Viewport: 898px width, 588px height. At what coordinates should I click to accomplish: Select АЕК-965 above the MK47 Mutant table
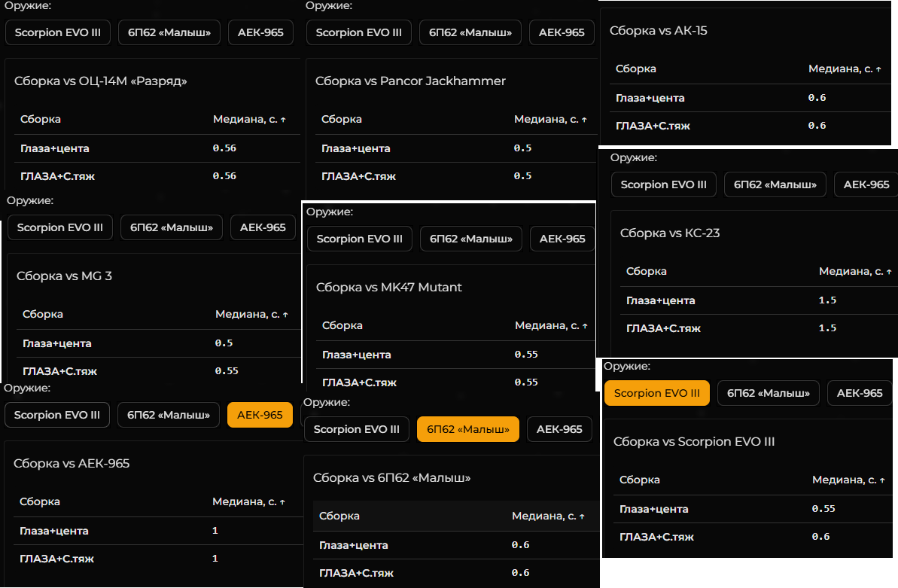[562, 239]
